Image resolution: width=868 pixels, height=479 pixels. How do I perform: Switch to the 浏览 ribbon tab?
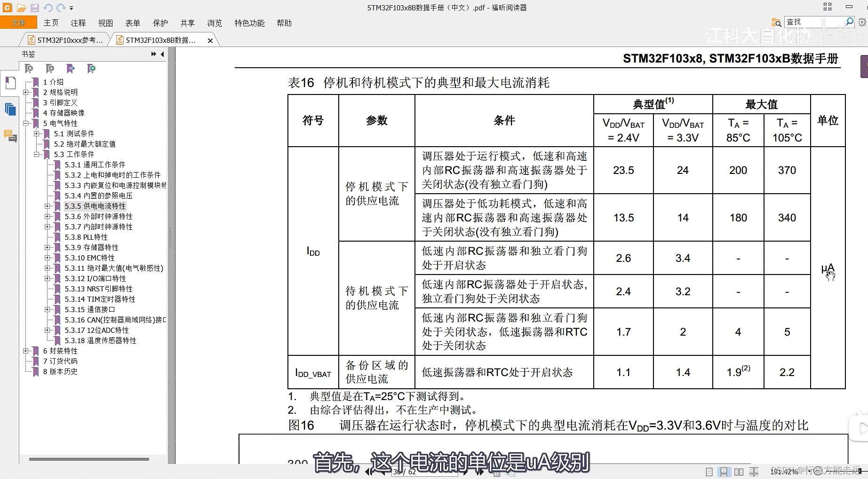(215, 23)
